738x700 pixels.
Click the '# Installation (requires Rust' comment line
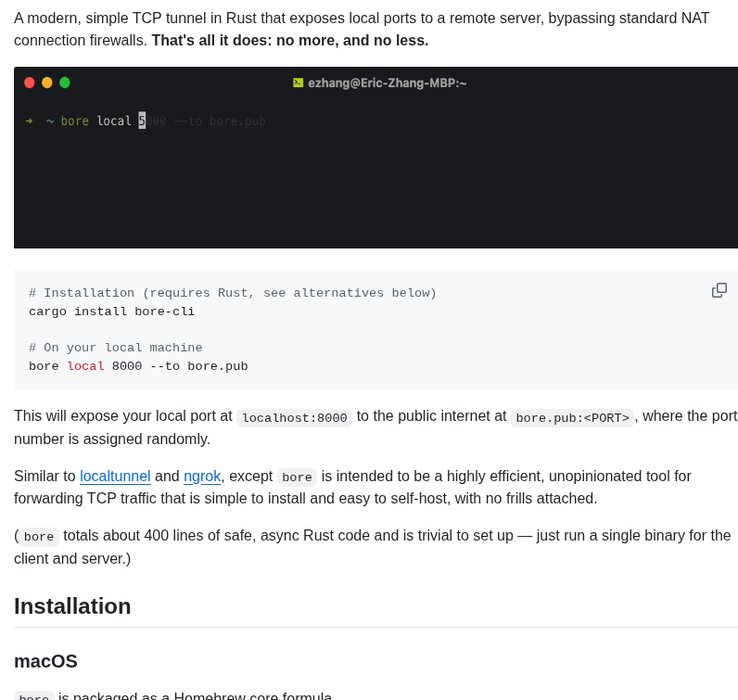coord(233,293)
